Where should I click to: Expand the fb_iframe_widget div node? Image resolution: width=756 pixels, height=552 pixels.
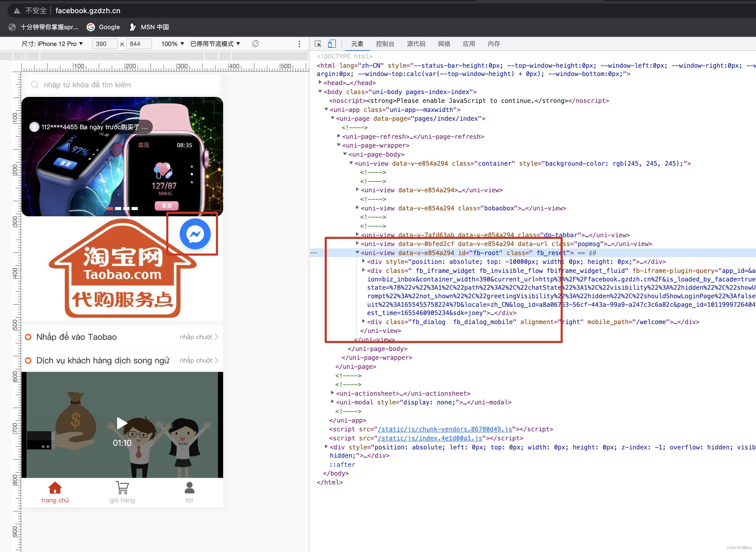point(364,270)
